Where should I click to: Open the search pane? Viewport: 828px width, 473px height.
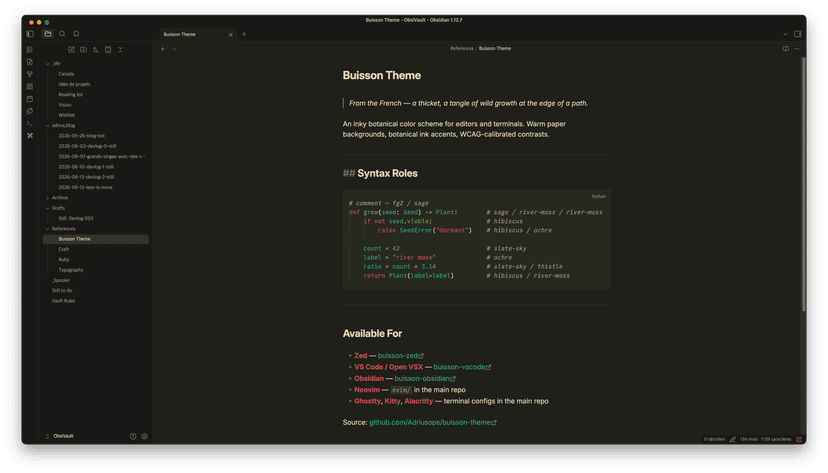coord(62,34)
